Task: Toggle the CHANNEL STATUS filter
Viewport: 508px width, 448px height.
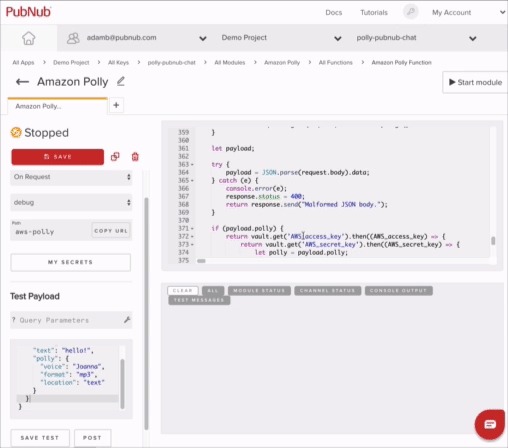Action: point(327,291)
